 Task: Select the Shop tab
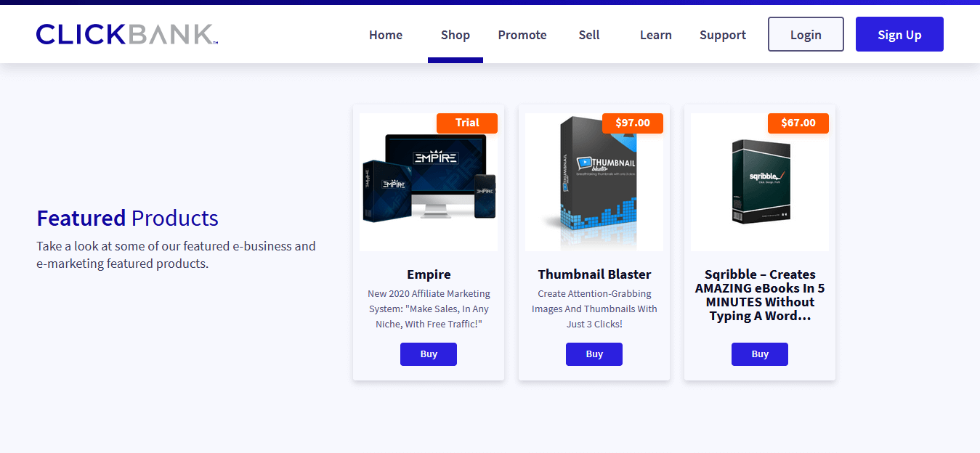455,35
